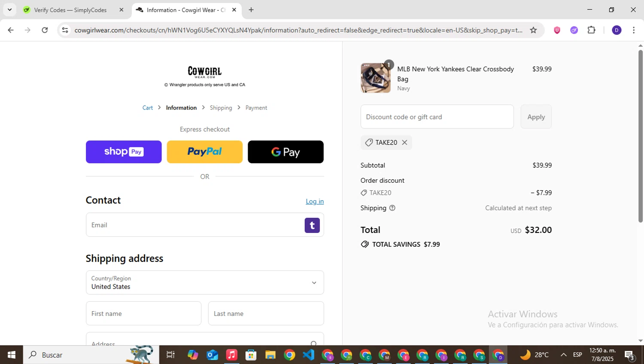
Task: Click the Payment breadcrumb step
Action: click(256, 107)
